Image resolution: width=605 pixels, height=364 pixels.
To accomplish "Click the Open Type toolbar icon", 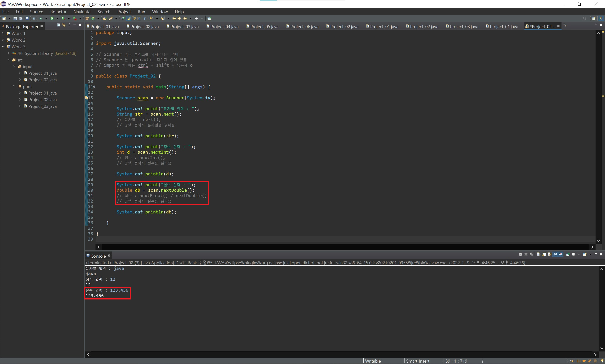I will (x=105, y=18).
